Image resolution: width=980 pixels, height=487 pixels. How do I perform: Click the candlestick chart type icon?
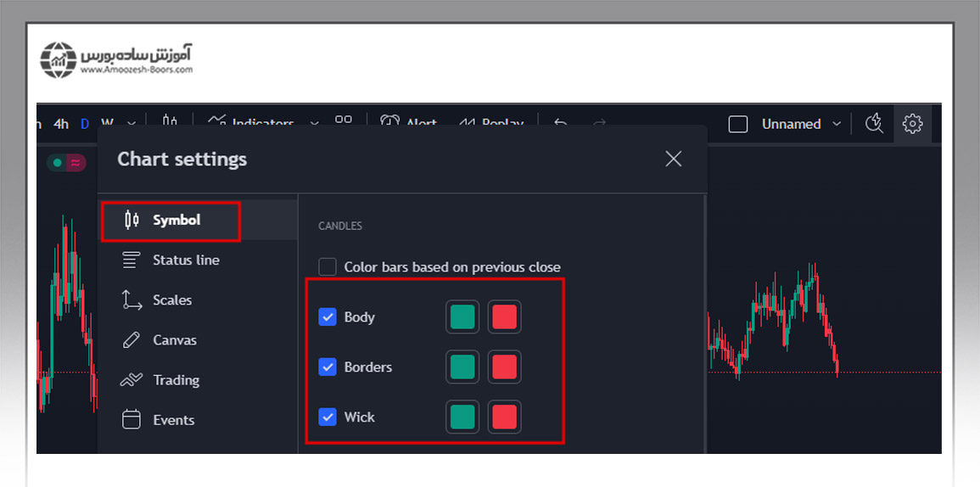170,121
